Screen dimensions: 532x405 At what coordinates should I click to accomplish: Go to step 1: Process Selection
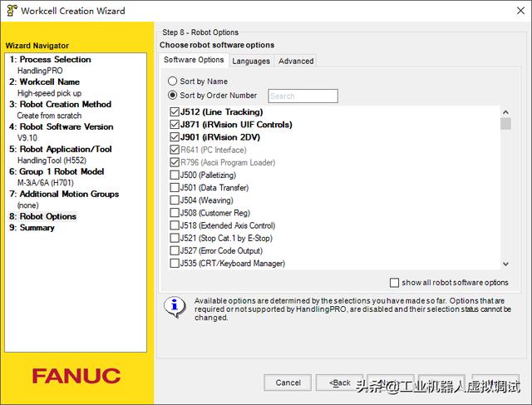[x=50, y=59]
